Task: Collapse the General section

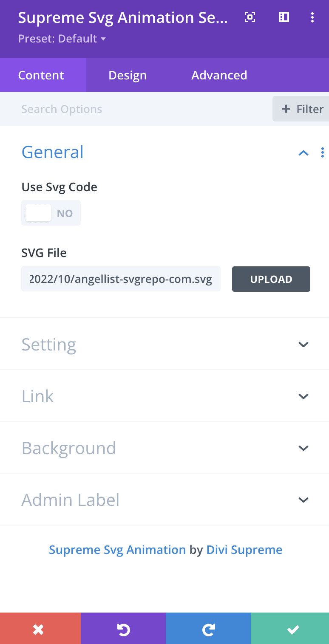Action: click(303, 153)
